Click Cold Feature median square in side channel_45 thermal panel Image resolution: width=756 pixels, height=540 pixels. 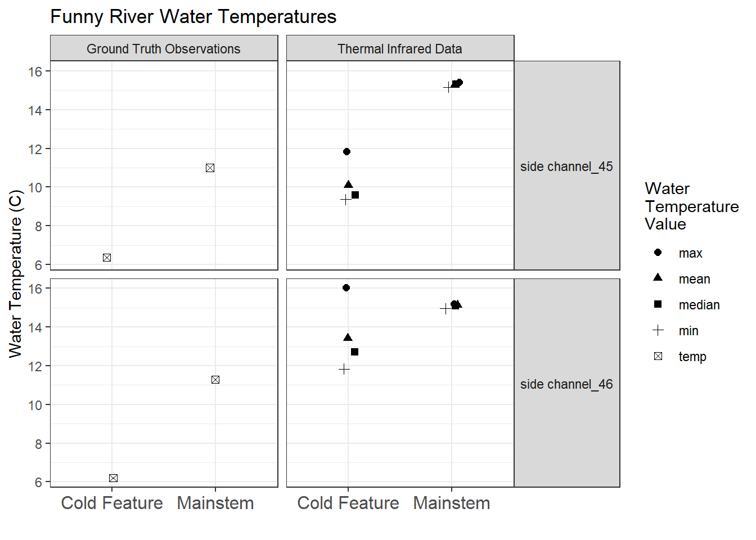355,195
